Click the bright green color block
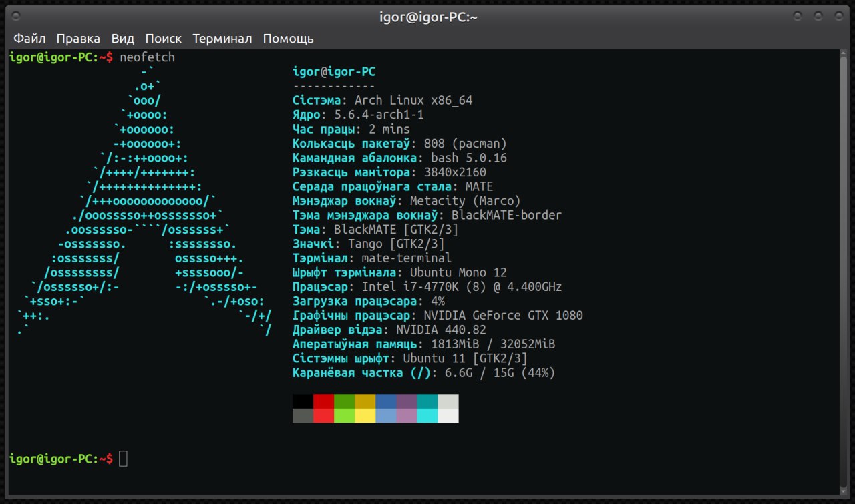Viewport: 855px width, 504px height. click(344, 415)
